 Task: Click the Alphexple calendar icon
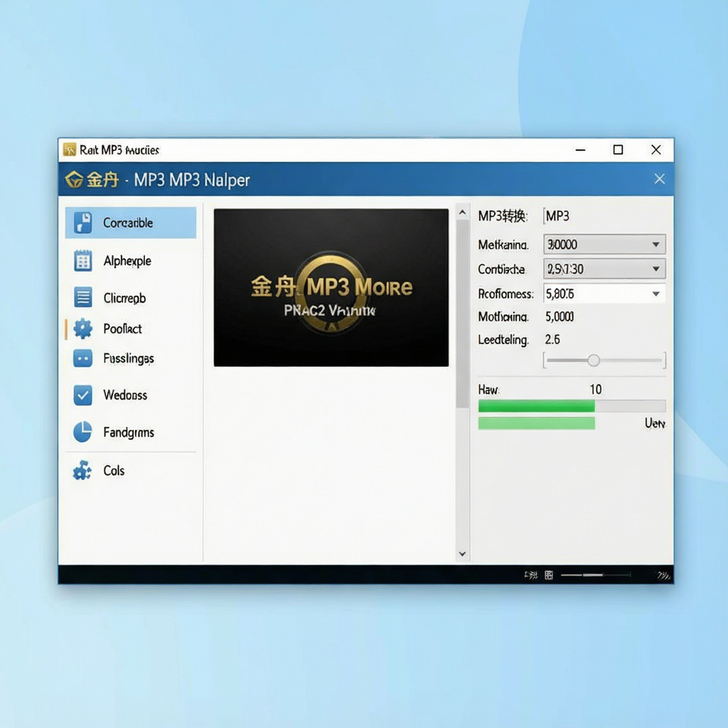tap(83, 260)
